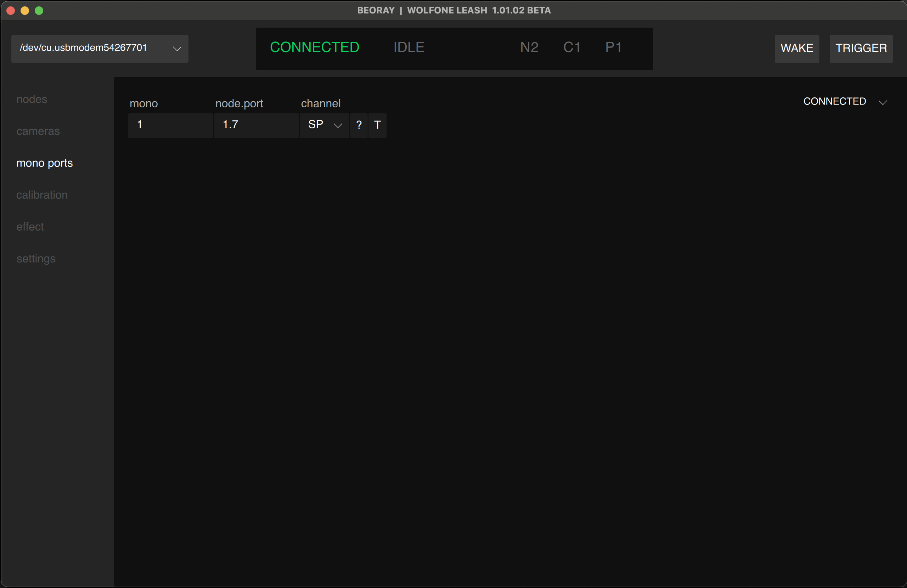Open the SP channel selector
Image resolution: width=907 pixels, height=588 pixels.
click(x=324, y=125)
